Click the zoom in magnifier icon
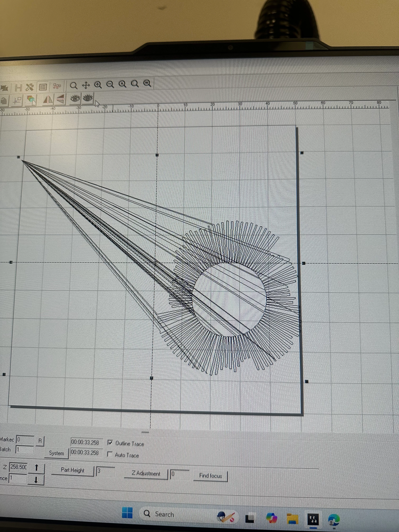 (98, 85)
